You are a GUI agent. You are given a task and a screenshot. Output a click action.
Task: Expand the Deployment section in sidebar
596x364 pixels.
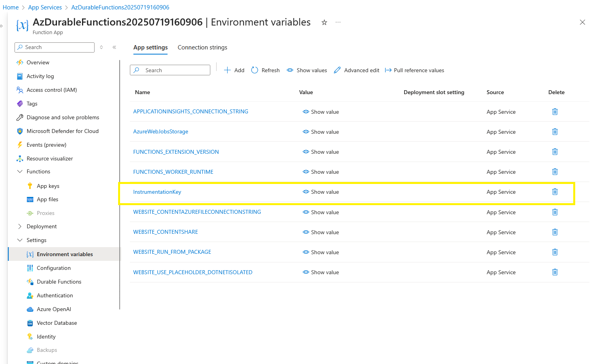(x=20, y=226)
